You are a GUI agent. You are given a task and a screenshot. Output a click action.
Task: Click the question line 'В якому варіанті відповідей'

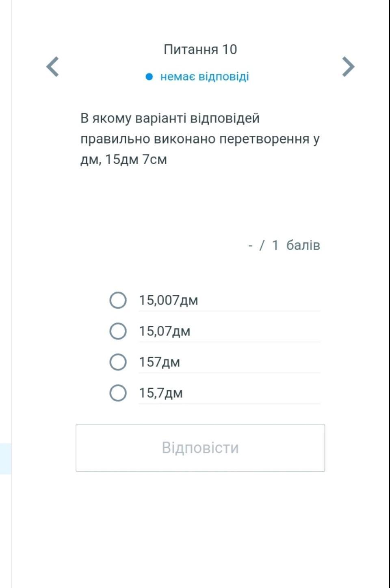point(170,118)
